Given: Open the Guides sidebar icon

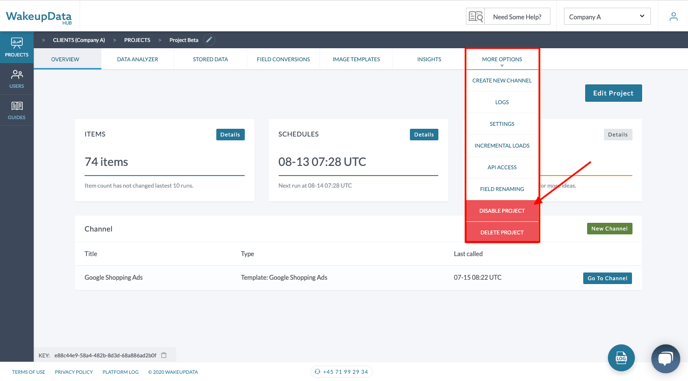Looking at the screenshot, I should 17,110.
